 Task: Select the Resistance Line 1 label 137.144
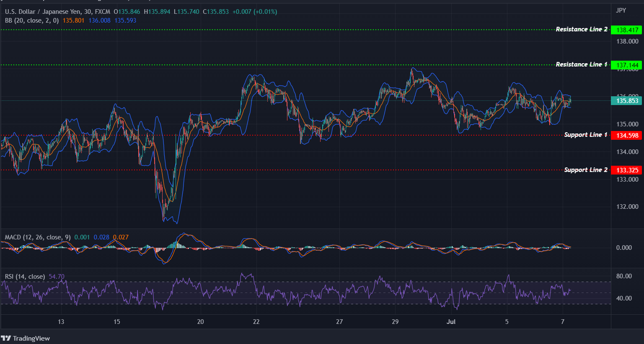coord(626,65)
